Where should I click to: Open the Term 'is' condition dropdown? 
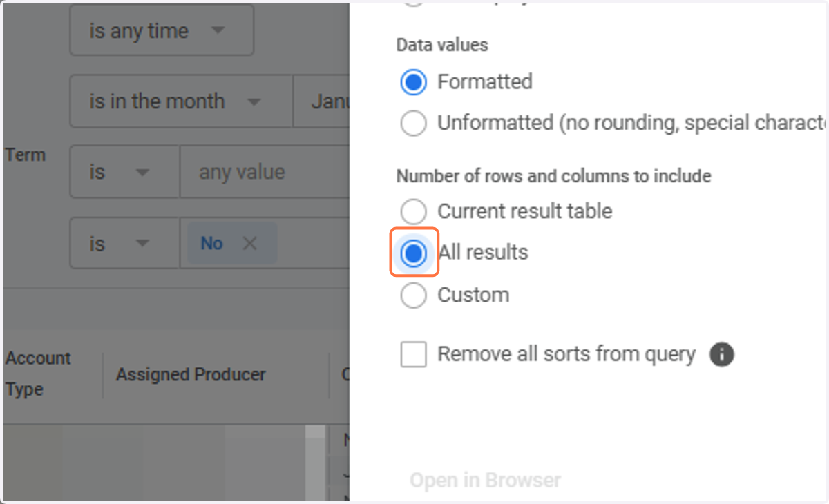(x=124, y=172)
